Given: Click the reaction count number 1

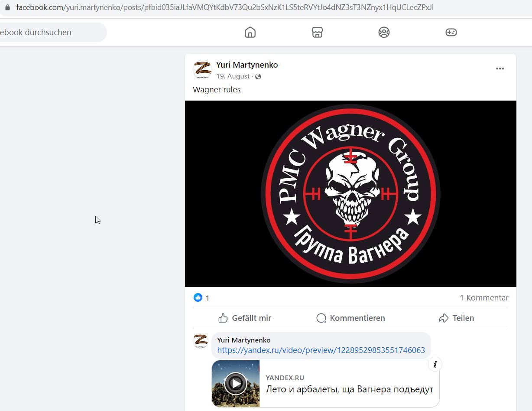Looking at the screenshot, I should click(207, 298).
